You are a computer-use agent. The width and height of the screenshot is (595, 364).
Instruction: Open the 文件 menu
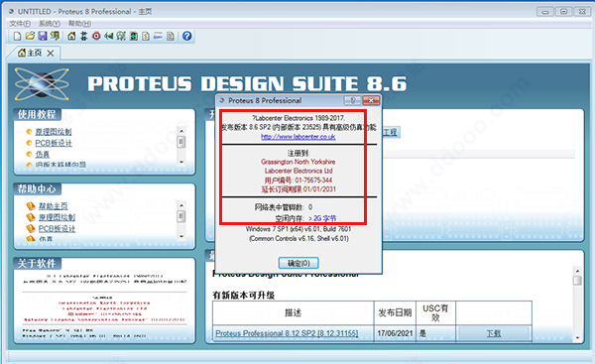click(20, 24)
